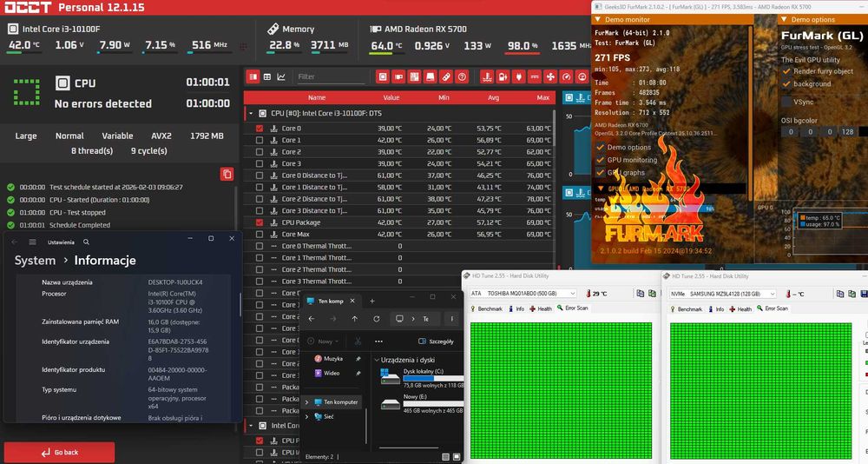The image size is (868, 464).
Task: Open Info tab in Toshiba HD Tune
Action: tap(516, 308)
